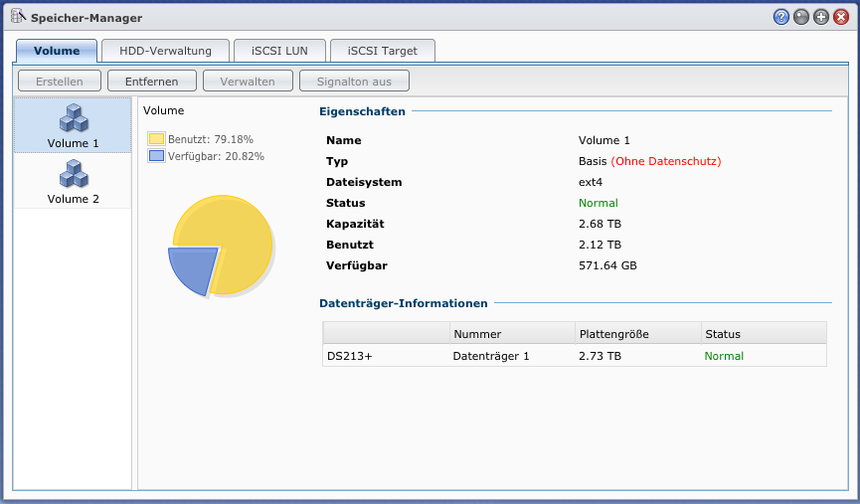Click the green Normal status in disk table
Viewport: 860px width, 504px height.
(724, 356)
